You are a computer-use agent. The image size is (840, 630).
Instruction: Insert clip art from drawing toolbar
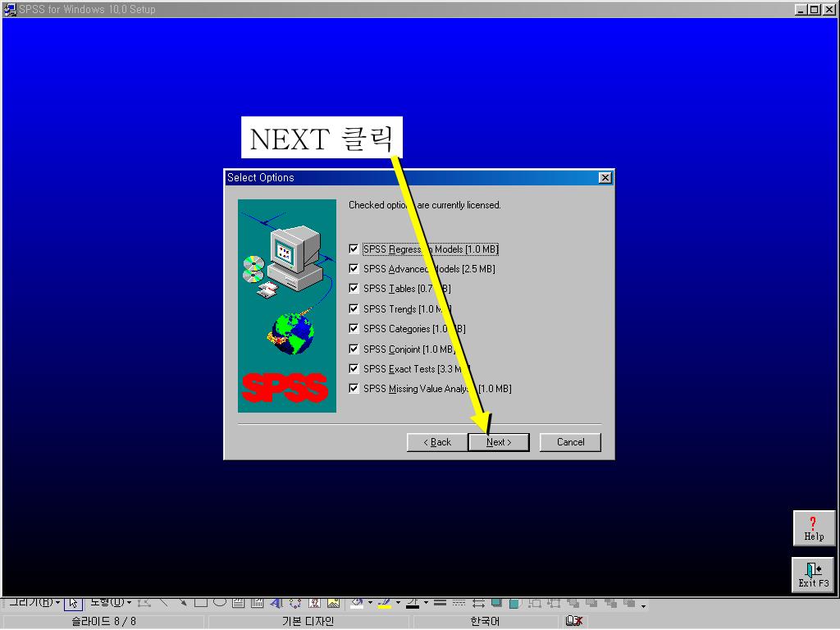314,603
